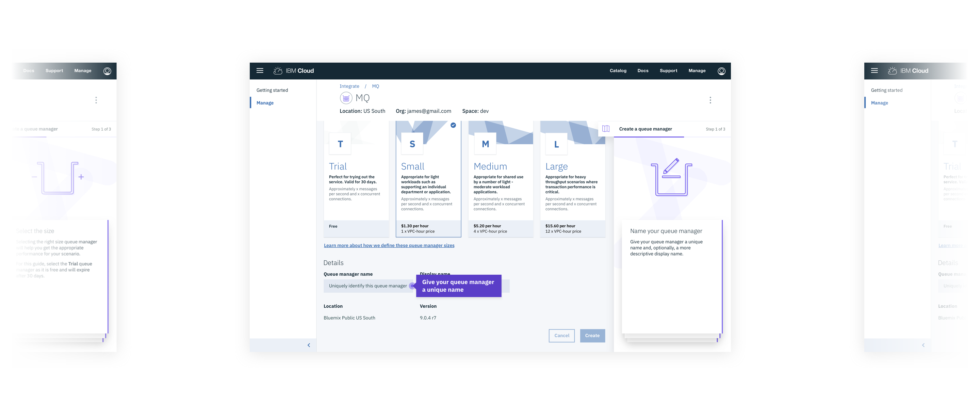Screen dimensions: 980x420
Task: Click the T icon on Trial card
Action: (x=340, y=144)
